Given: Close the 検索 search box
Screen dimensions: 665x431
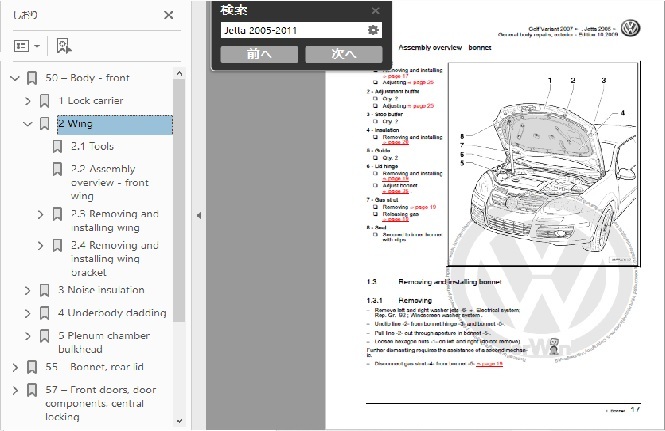Looking at the screenshot, I should pos(375,11).
